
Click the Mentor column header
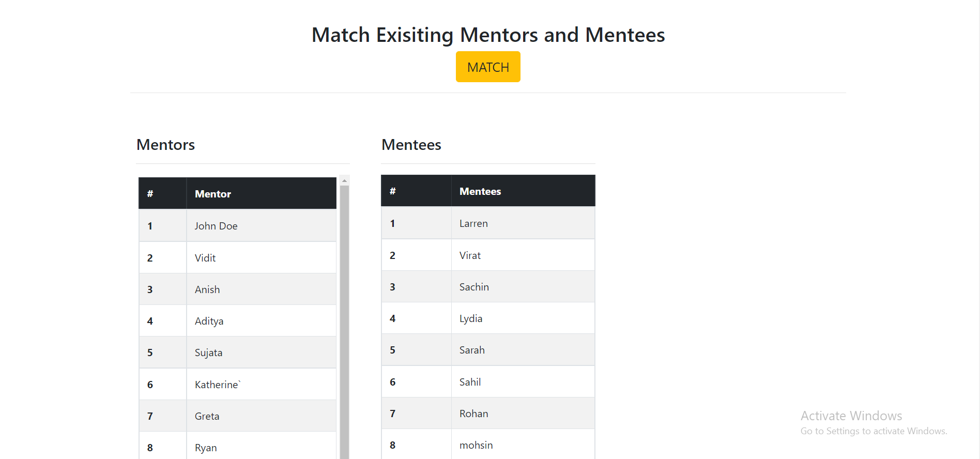[213, 194]
